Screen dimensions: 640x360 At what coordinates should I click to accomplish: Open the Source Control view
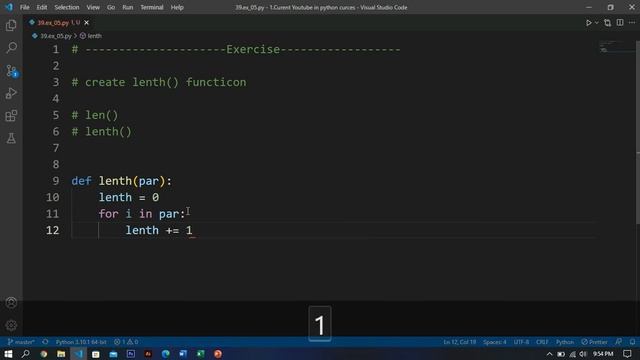coord(11,71)
